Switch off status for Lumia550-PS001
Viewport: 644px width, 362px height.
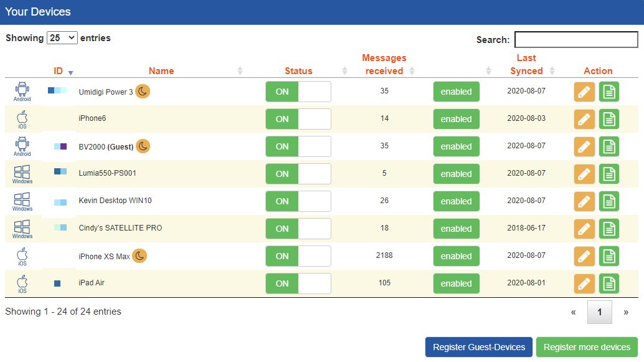click(x=298, y=174)
